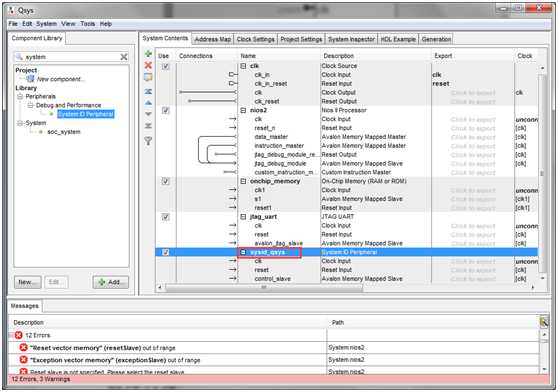This screenshot has width=558, height=392.
Task: Click the move up arrow icon
Action: click(148, 103)
